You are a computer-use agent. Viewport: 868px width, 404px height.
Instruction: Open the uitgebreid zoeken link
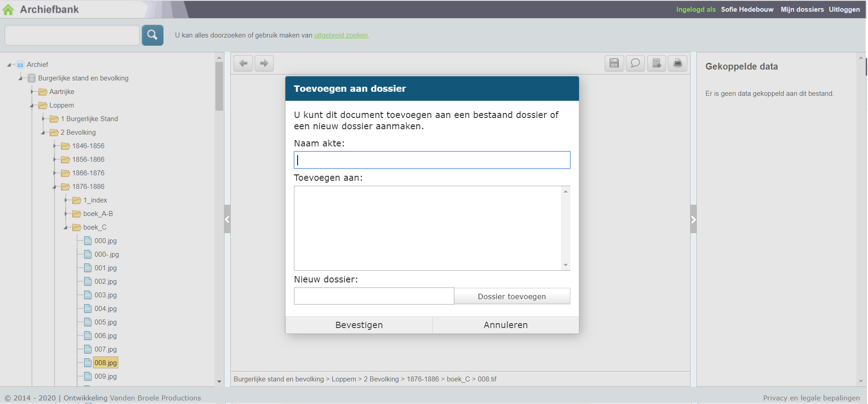341,35
